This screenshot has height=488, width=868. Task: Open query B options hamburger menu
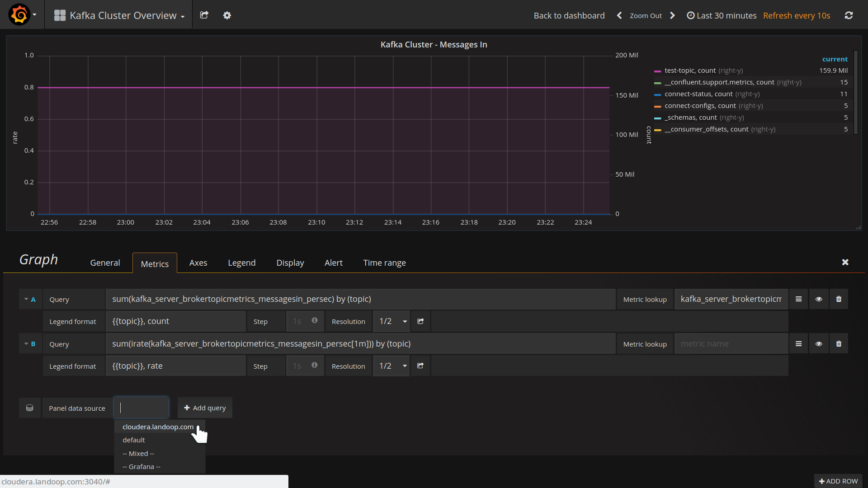(799, 344)
